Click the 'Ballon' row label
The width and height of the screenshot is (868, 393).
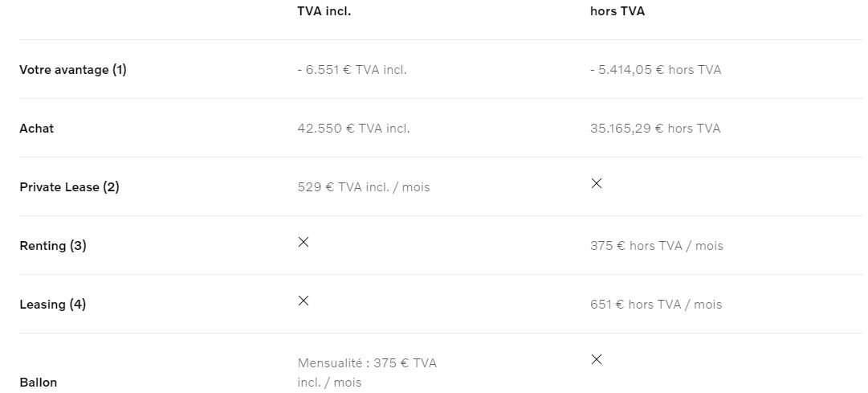click(x=39, y=383)
